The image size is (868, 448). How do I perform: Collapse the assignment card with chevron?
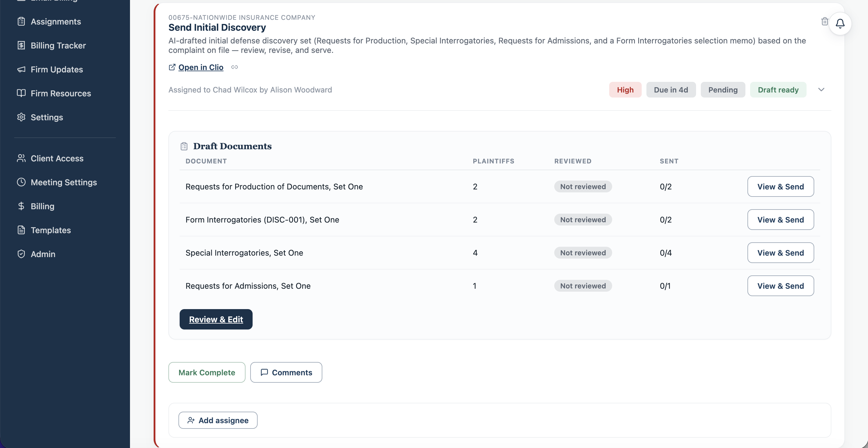(821, 90)
